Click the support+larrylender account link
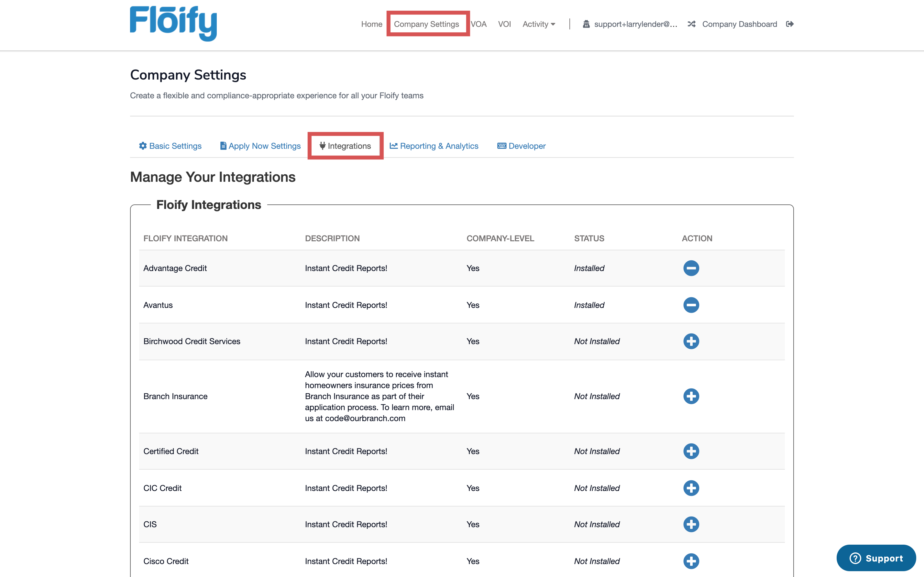Image resolution: width=924 pixels, height=577 pixels. (635, 24)
